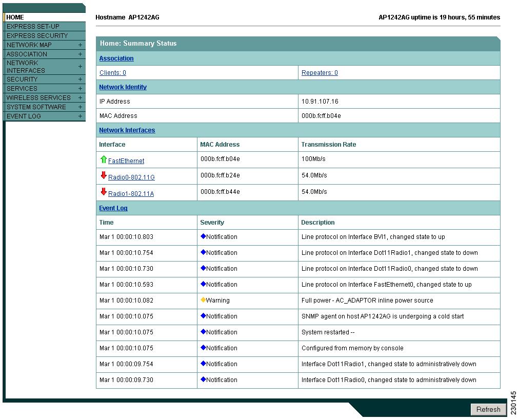Expand the Network Map menu

coord(80,45)
